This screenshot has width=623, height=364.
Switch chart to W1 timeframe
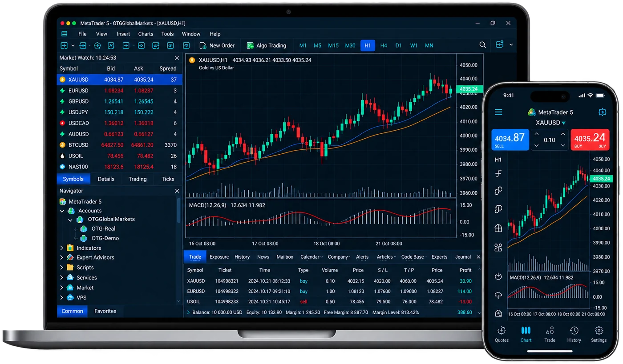point(414,45)
